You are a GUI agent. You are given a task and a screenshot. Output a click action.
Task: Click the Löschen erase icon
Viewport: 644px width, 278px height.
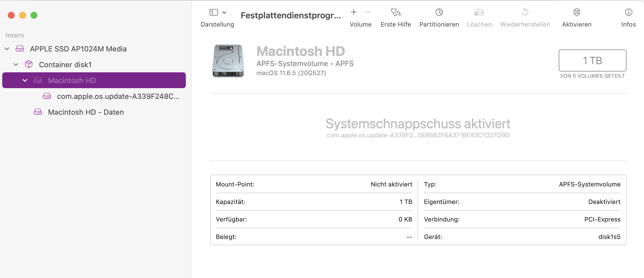[479, 12]
